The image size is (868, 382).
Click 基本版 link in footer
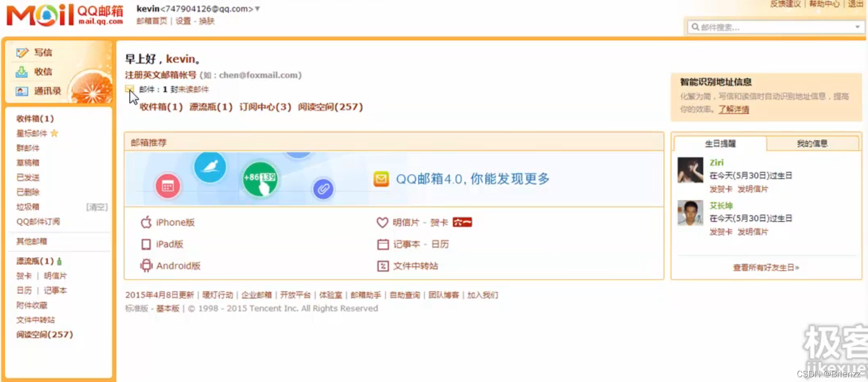click(x=168, y=308)
